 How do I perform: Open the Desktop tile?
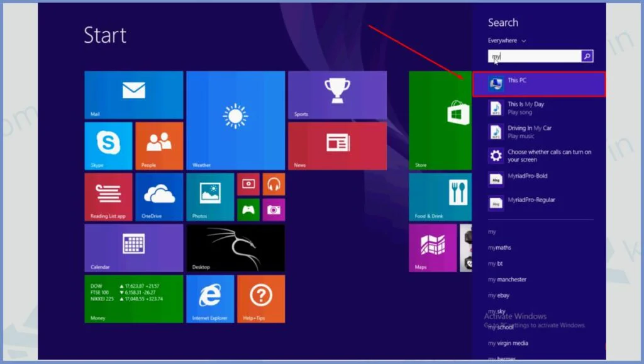click(x=235, y=247)
